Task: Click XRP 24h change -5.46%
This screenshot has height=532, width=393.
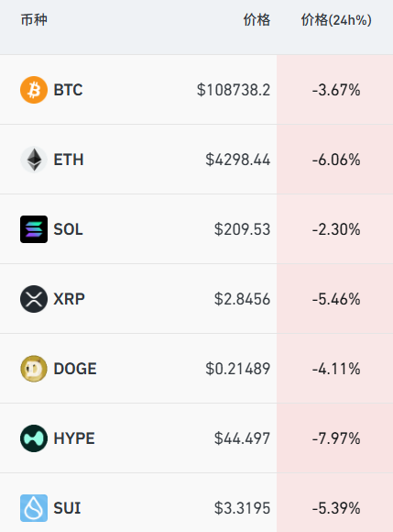Action: coord(336,299)
